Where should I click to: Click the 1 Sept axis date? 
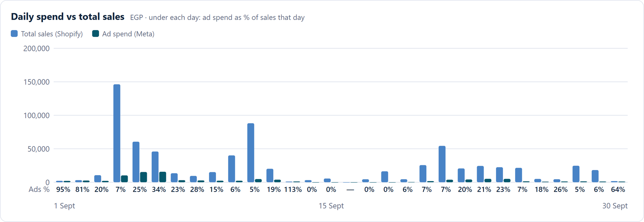click(64, 206)
